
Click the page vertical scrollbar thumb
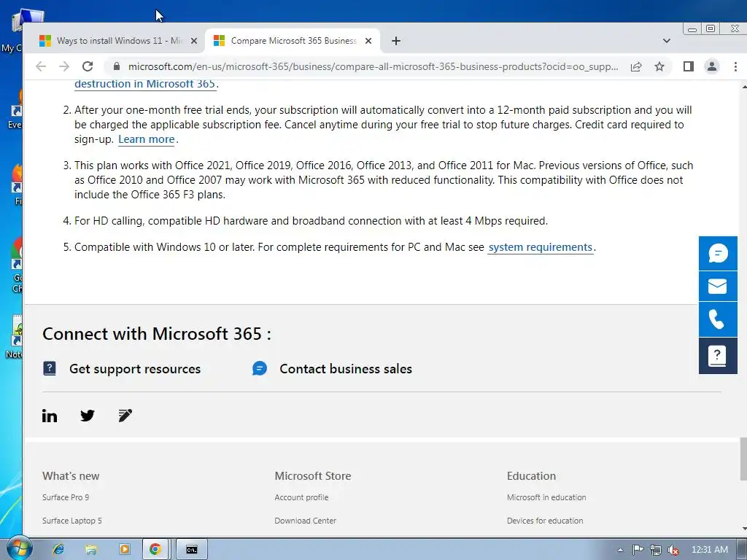(743, 459)
